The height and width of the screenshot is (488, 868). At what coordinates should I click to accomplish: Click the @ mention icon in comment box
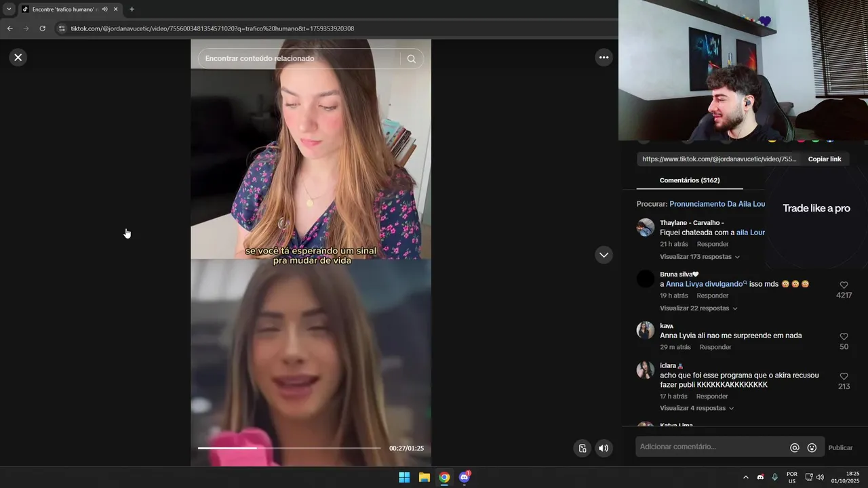(x=795, y=448)
